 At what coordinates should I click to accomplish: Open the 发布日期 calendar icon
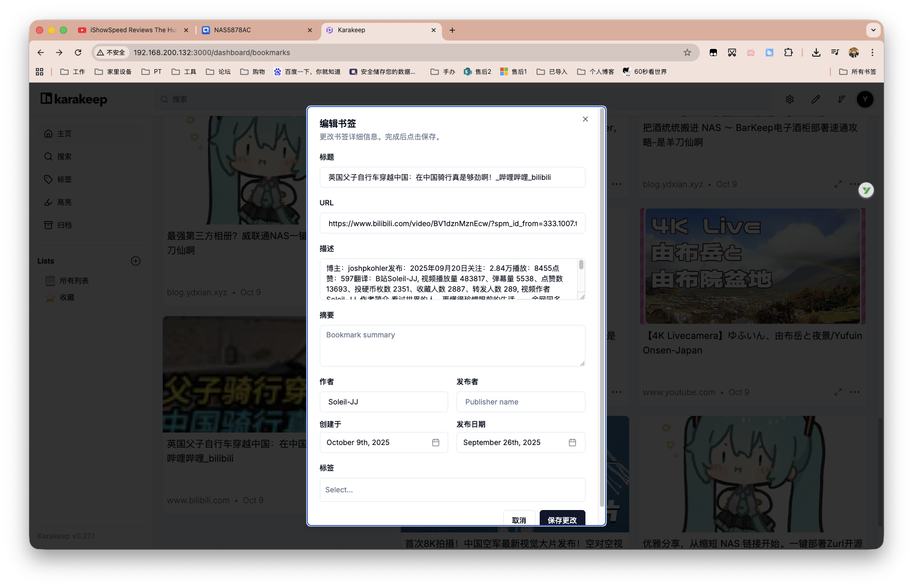click(572, 442)
